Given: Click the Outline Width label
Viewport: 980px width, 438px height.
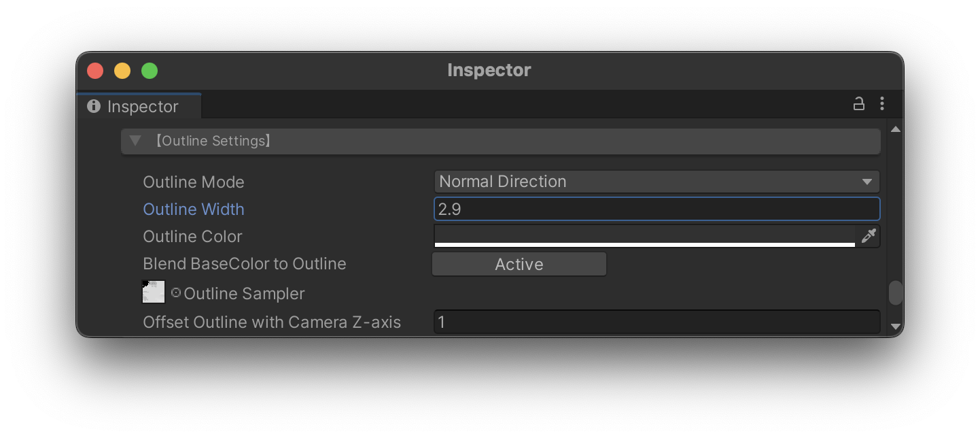Looking at the screenshot, I should tap(194, 209).
